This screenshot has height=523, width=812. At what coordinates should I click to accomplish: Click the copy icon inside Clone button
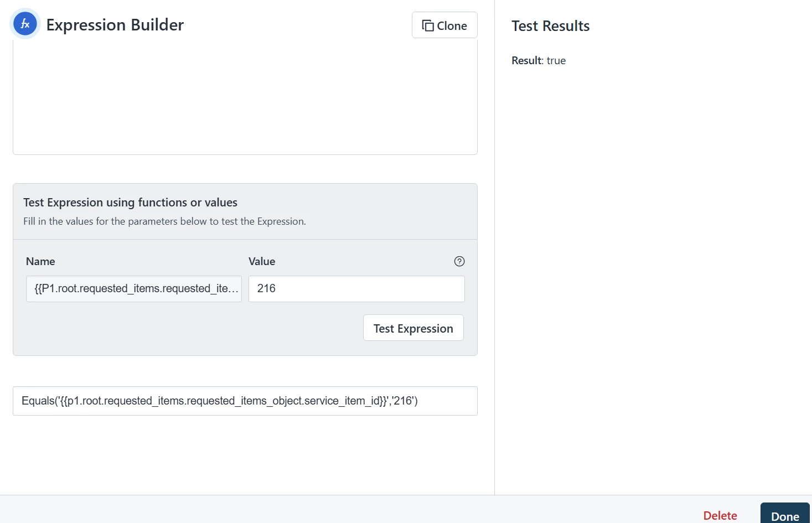point(428,25)
